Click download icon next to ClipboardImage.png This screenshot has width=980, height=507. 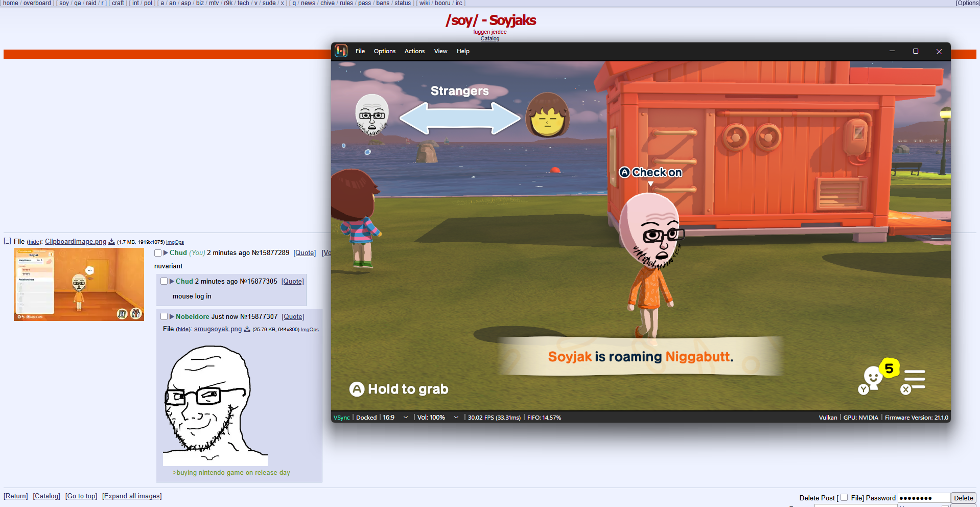pyautogui.click(x=111, y=242)
